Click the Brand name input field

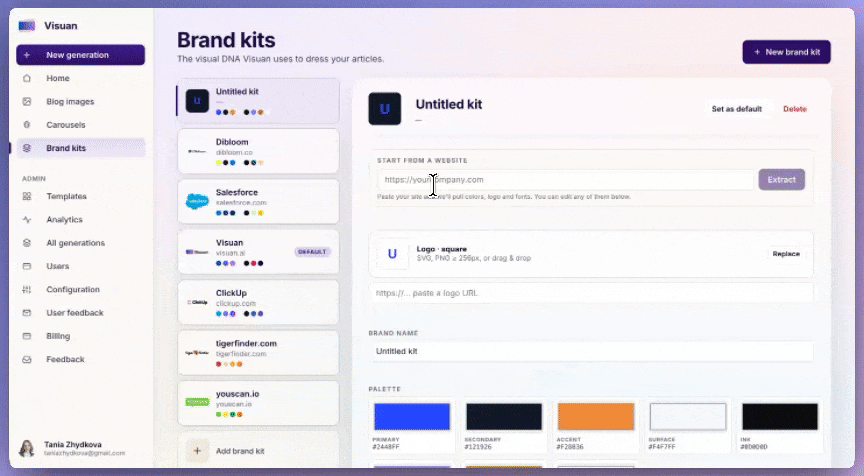[591, 351]
